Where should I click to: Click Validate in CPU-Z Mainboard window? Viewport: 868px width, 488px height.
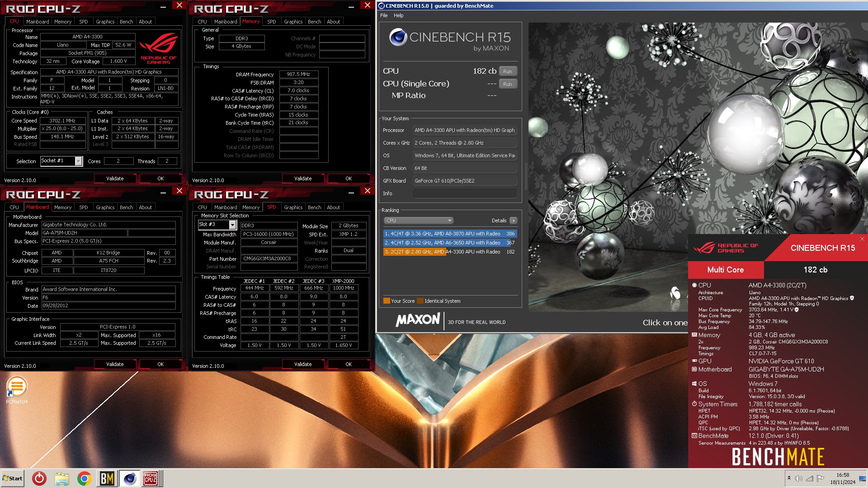115,364
